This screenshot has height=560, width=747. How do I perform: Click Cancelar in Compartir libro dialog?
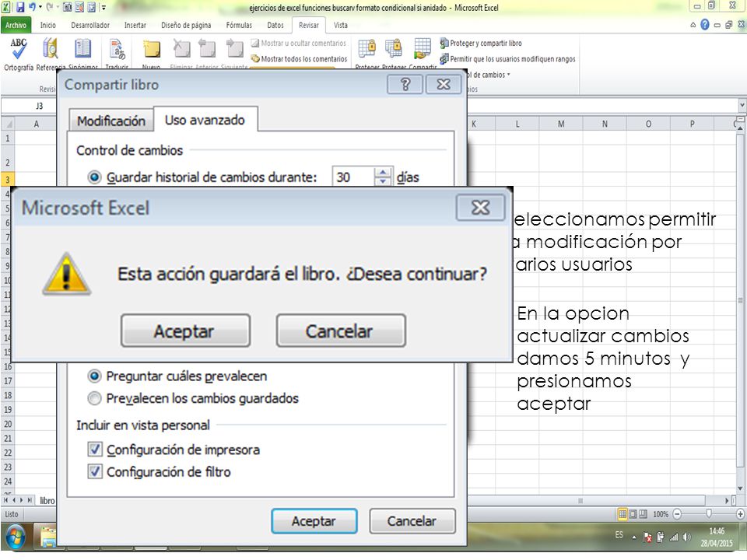pyautogui.click(x=412, y=521)
